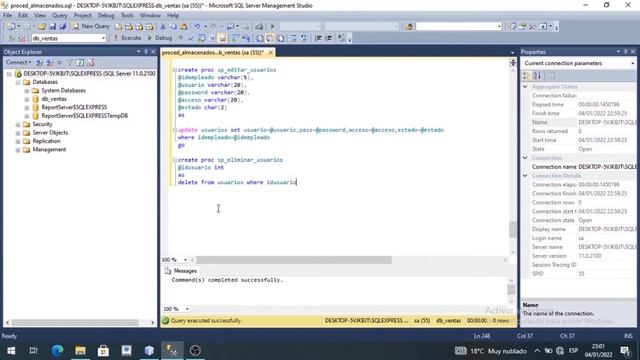Screen dimensions: 640x360
Task: Click the green Start arrow icon
Action: [x=272, y=27]
